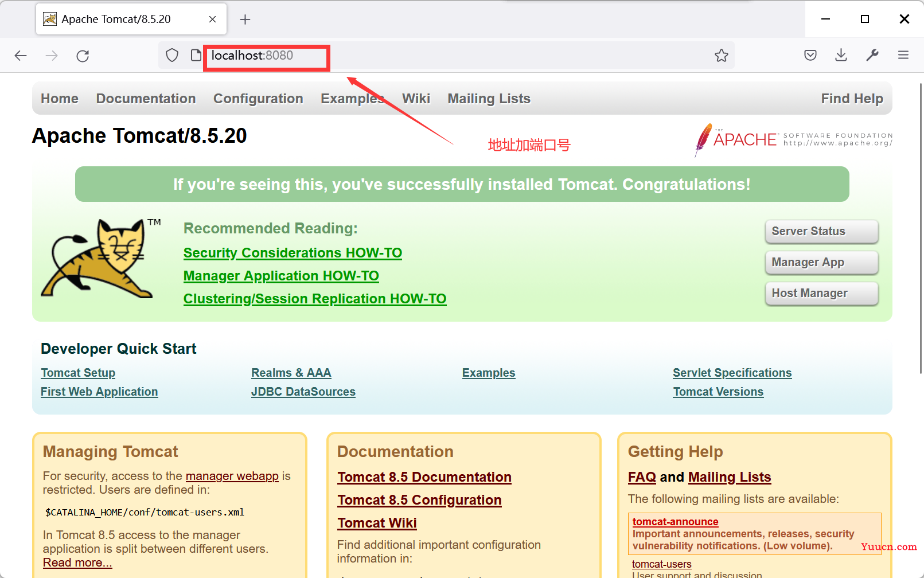Screen dimensions: 924x578
Task: Click the browser forward arrow
Action: (x=52, y=56)
